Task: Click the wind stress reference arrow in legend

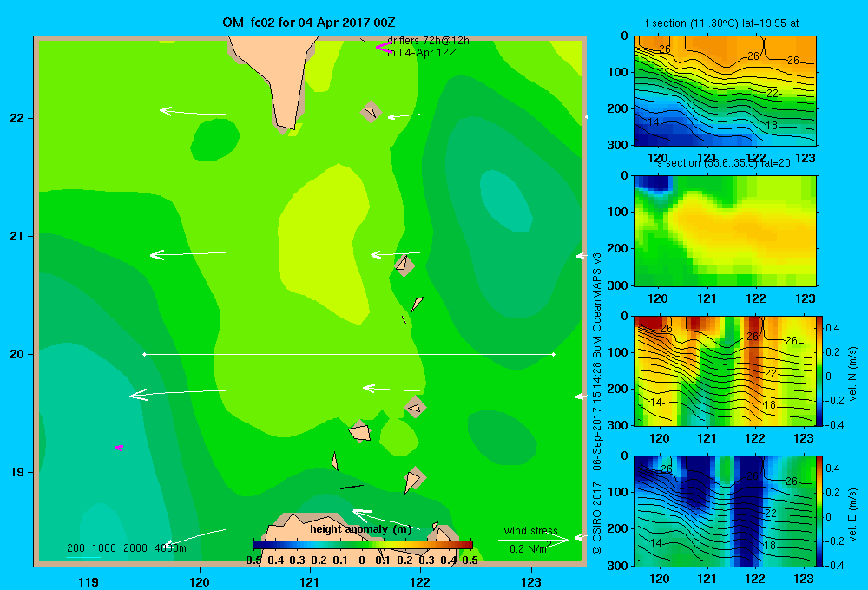Action: point(534,539)
